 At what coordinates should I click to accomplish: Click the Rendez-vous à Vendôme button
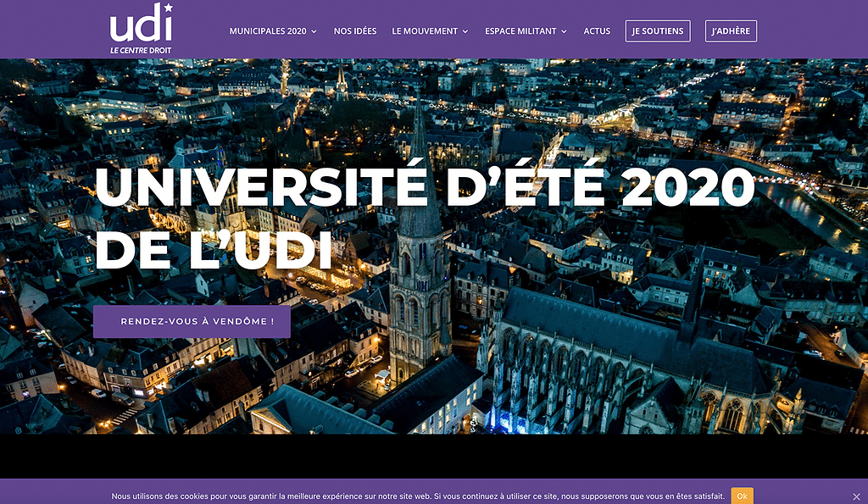tap(192, 322)
